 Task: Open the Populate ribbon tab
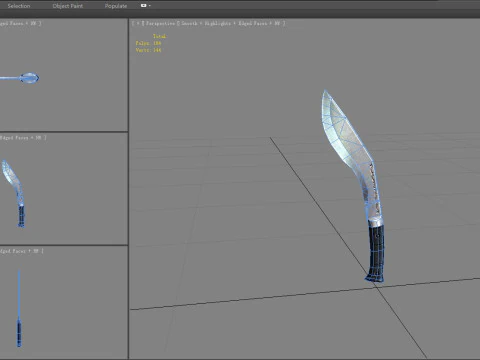pos(116,6)
